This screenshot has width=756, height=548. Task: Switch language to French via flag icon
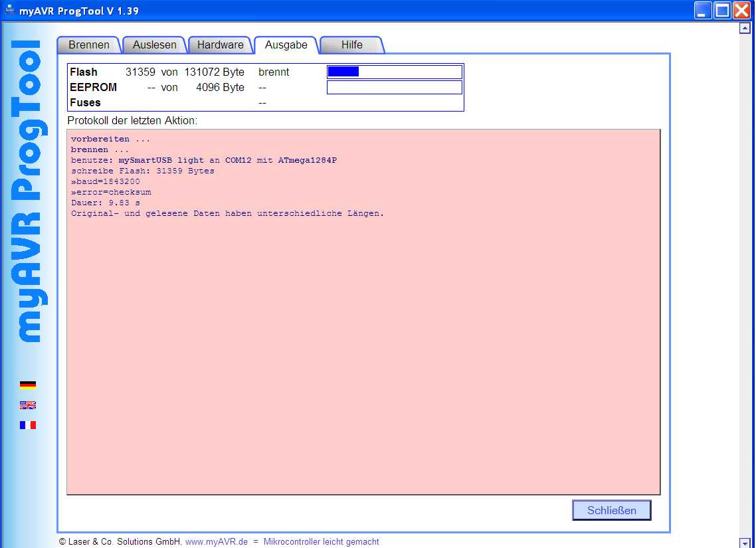[x=27, y=424]
